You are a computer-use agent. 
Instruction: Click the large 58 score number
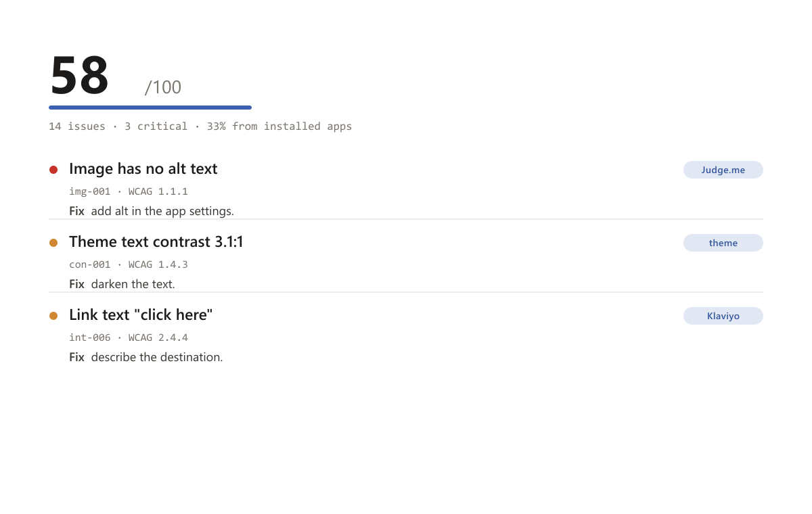point(80,75)
